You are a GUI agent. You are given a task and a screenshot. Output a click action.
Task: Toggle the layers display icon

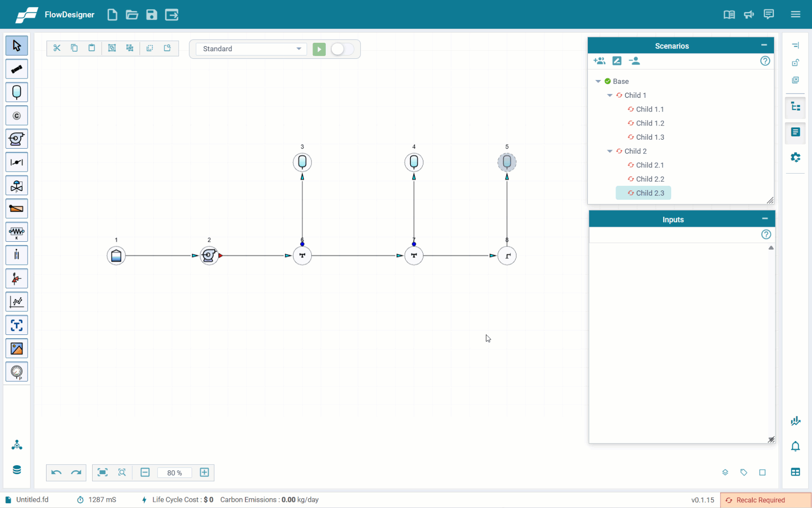[725, 472]
